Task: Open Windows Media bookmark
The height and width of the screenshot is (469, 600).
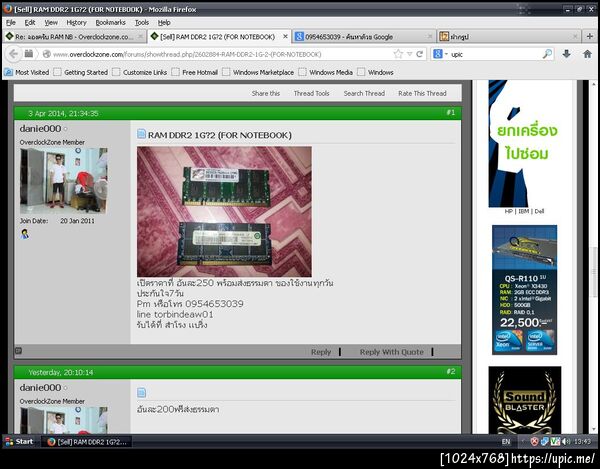Action: tap(326, 72)
